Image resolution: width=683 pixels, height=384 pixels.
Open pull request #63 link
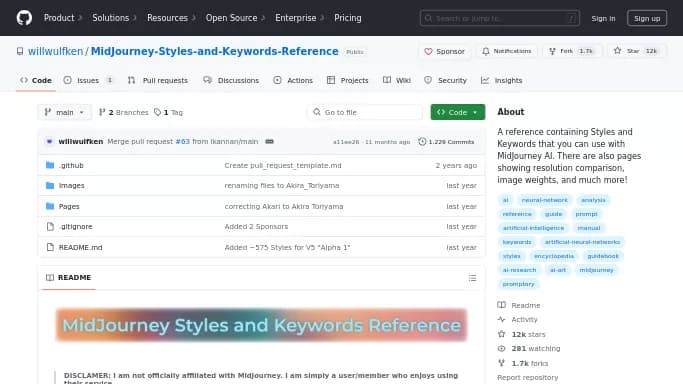(x=183, y=141)
